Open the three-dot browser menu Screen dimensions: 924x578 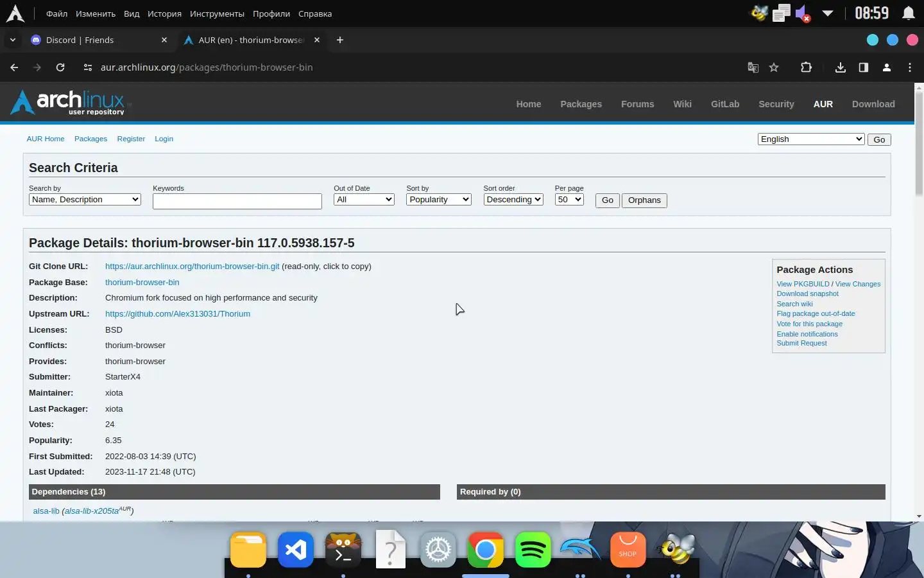909,67
